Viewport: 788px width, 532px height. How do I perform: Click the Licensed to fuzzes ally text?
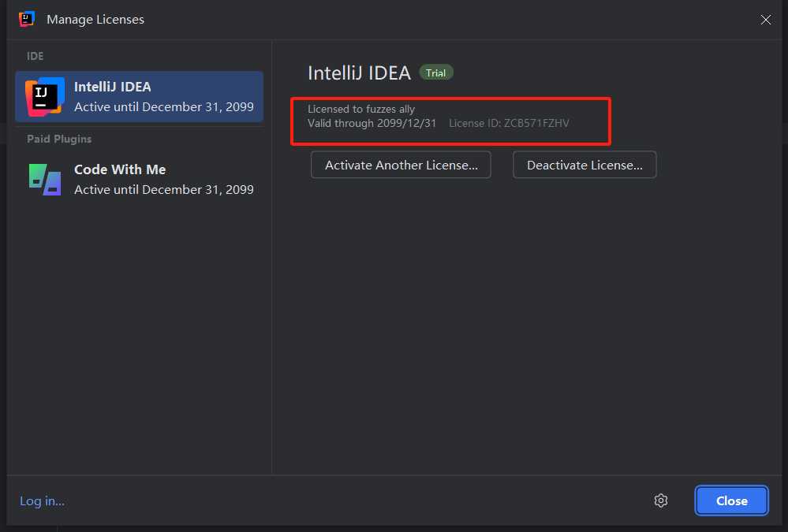(360, 109)
